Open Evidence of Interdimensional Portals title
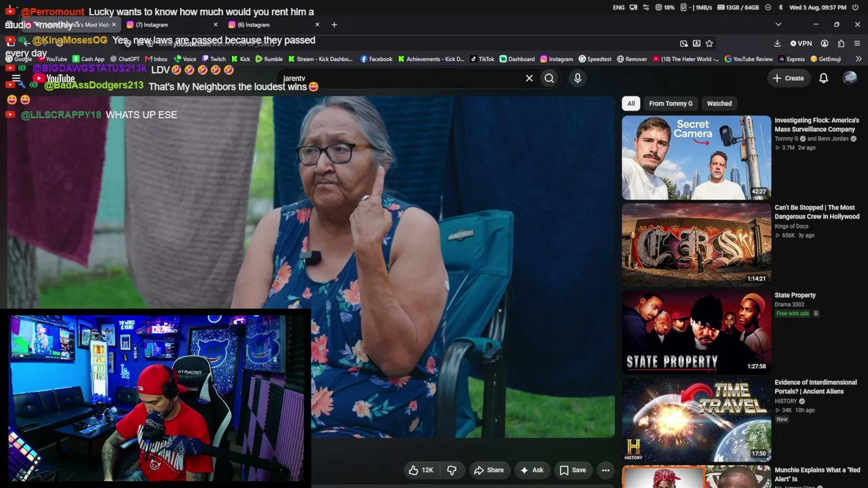Screen dimensions: 868x488 (x=816, y=387)
